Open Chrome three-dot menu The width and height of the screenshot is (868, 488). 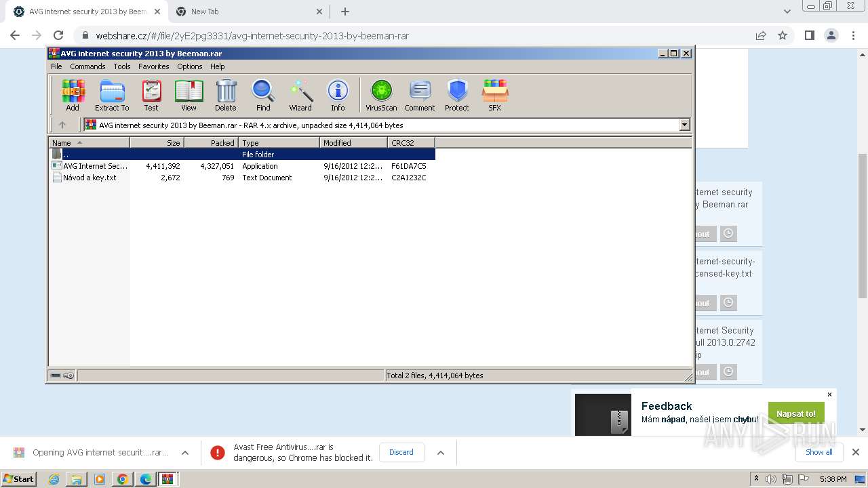pyautogui.click(x=853, y=35)
